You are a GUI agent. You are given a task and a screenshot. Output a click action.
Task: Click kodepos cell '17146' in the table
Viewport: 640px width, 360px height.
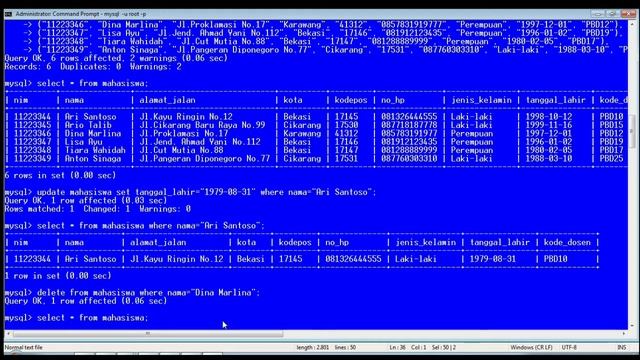[346, 142]
